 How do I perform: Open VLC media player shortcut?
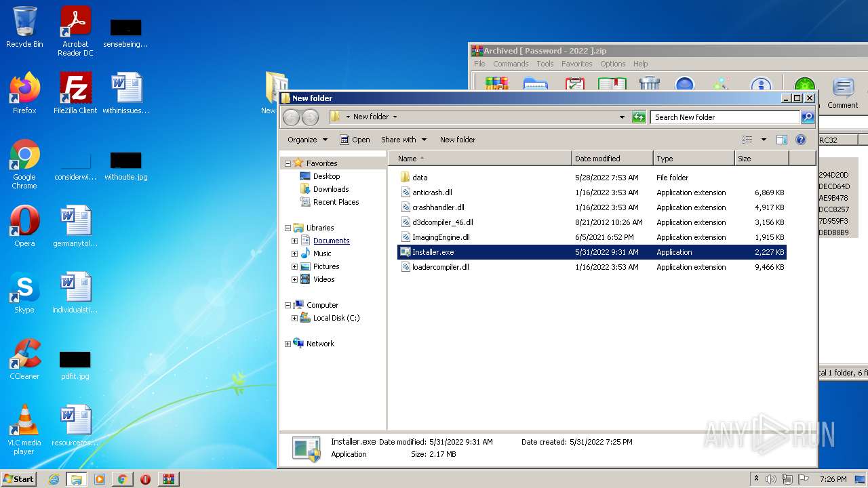[24, 430]
